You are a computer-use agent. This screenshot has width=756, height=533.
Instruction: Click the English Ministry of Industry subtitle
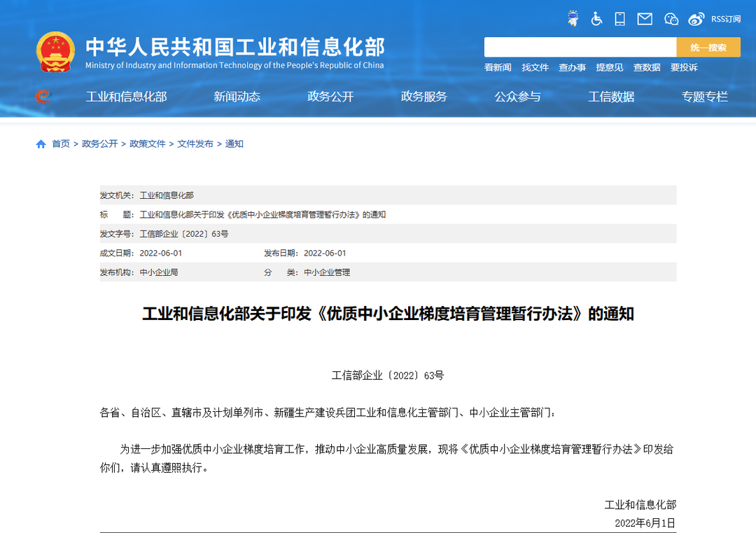234,65
